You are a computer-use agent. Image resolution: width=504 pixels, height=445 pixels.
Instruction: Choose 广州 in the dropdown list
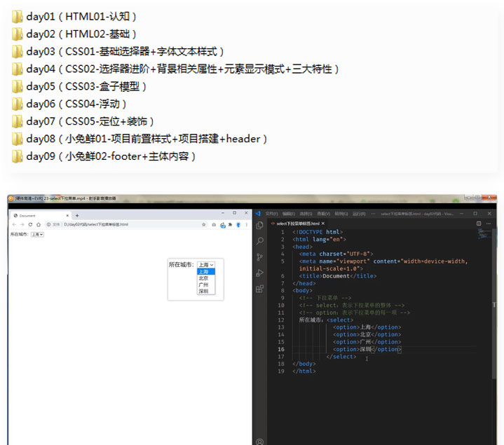pyautogui.click(x=206, y=285)
